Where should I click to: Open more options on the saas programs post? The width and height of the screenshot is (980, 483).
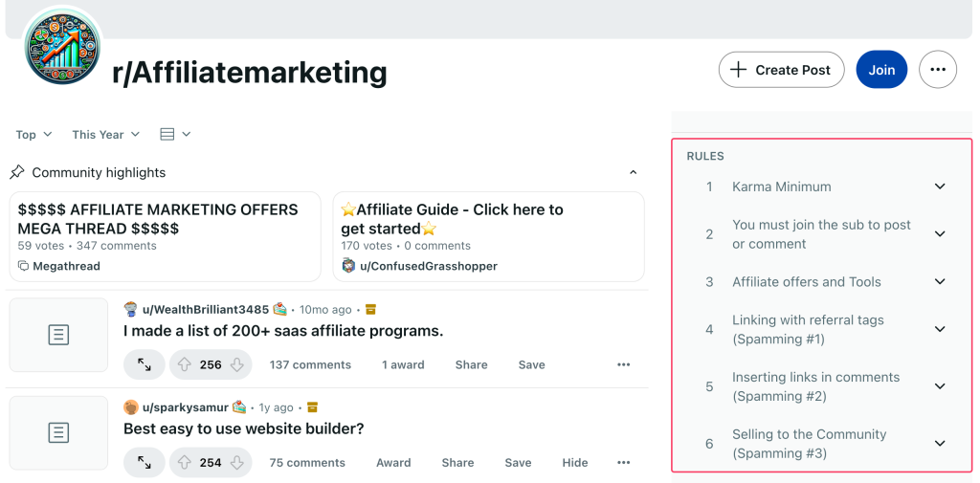(624, 364)
